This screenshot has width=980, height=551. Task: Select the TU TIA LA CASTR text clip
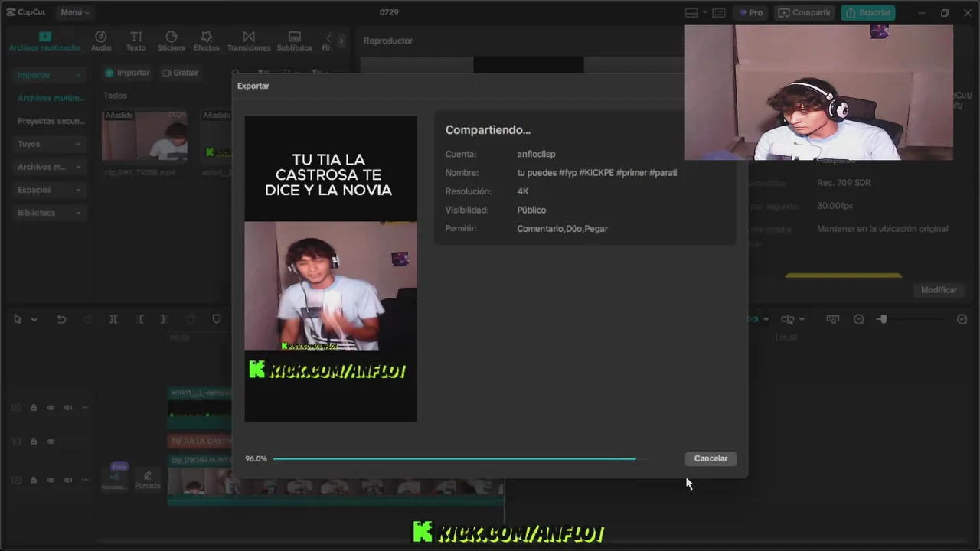pyautogui.click(x=200, y=441)
